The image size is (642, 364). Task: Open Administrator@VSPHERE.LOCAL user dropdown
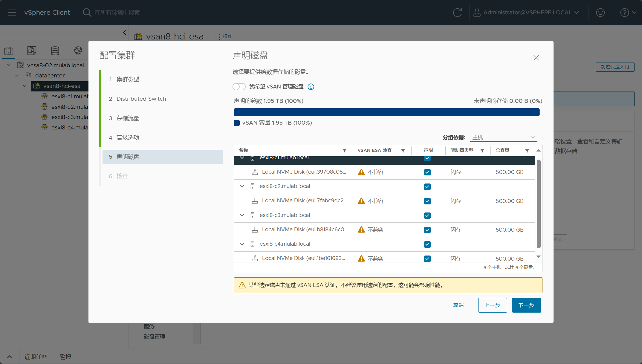[x=526, y=13]
